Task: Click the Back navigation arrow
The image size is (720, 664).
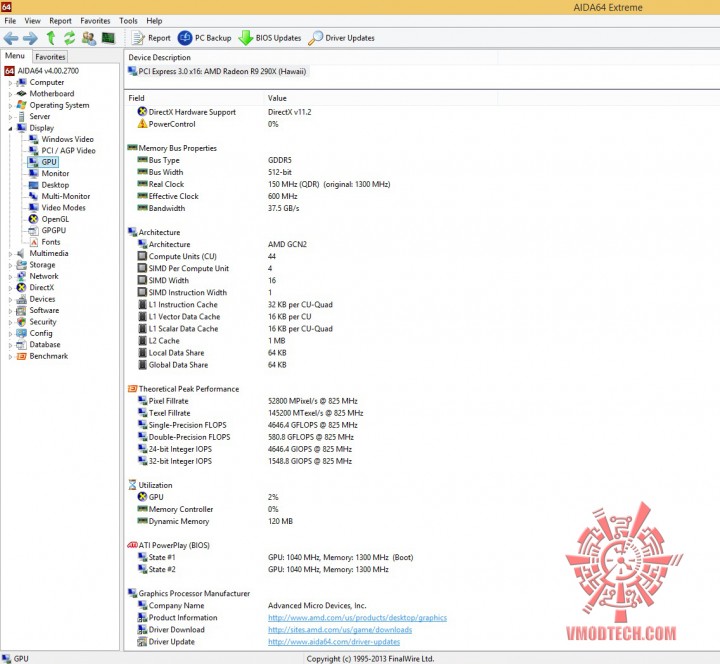Action: [11, 38]
